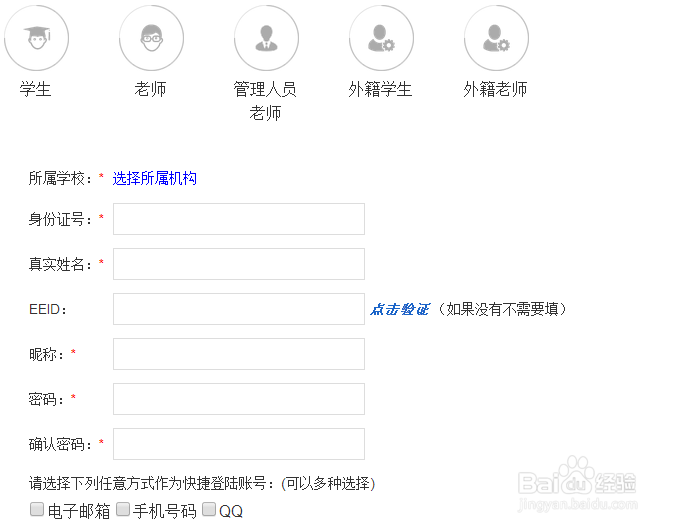Click the 老师 role label
This screenshot has height=528, width=676.
150,89
